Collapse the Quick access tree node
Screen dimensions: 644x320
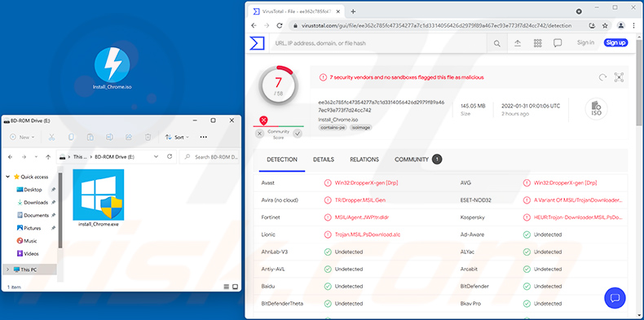click(x=8, y=177)
